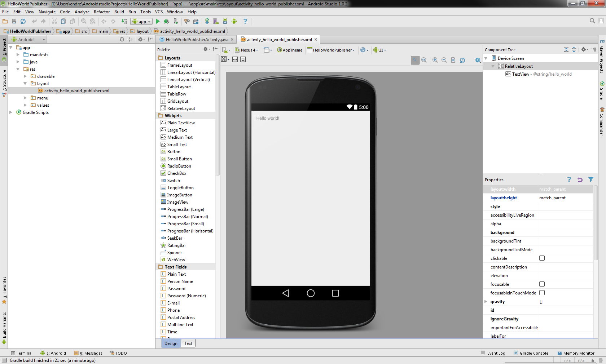The width and height of the screenshot is (606, 364).
Task: Click the layout:height value field
Action: point(565,198)
